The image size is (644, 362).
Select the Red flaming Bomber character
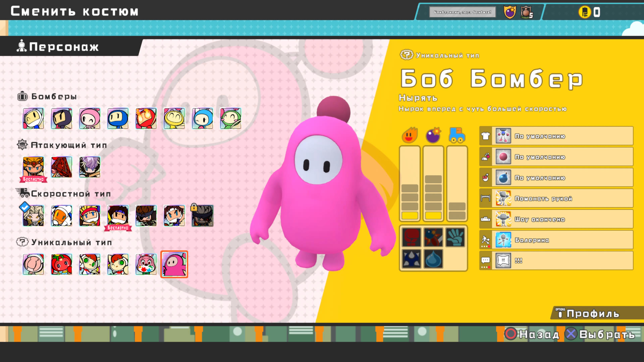click(146, 118)
